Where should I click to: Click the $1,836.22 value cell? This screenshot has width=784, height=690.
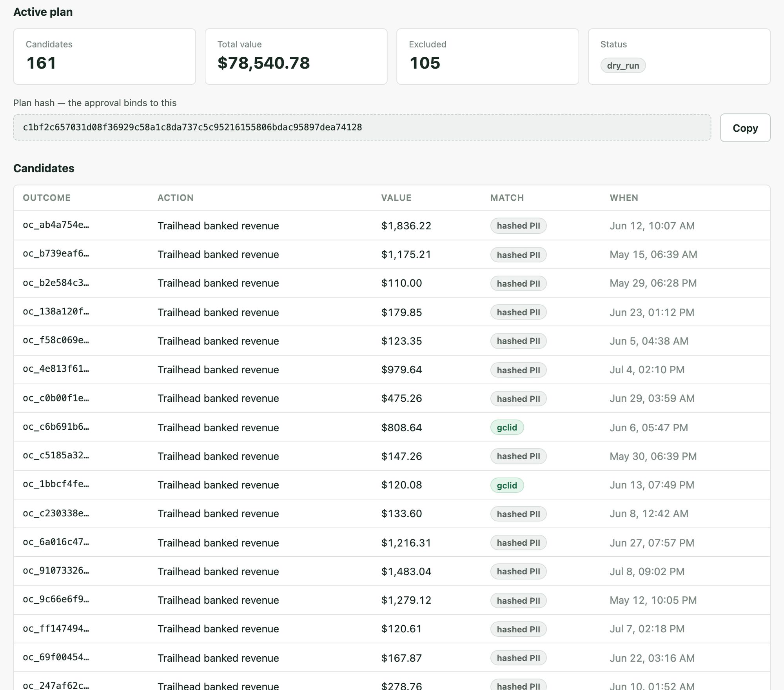(x=406, y=226)
